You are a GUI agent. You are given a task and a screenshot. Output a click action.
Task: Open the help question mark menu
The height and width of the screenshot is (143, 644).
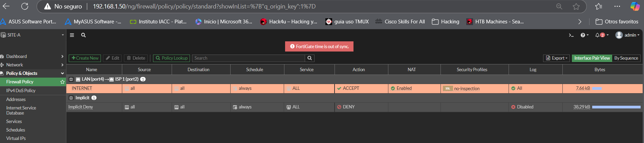point(583,35)
